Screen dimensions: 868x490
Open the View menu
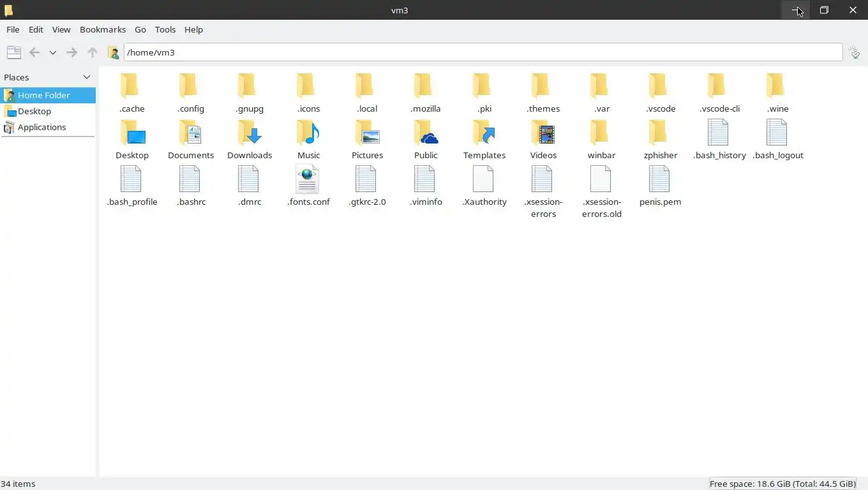click(x=61, y=29)
